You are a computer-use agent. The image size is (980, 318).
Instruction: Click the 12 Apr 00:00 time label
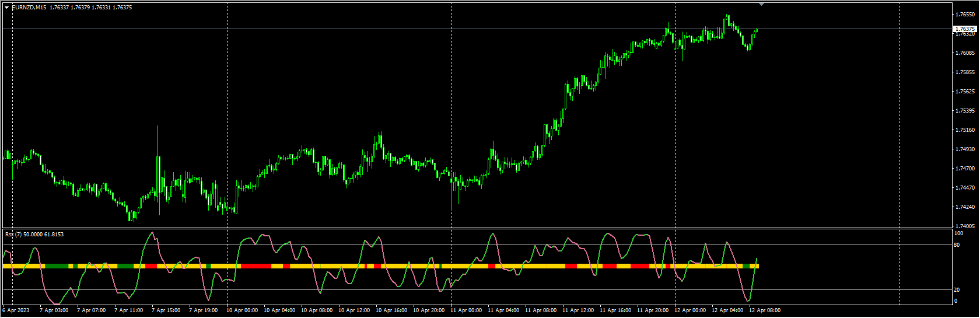tap(690, 310)
